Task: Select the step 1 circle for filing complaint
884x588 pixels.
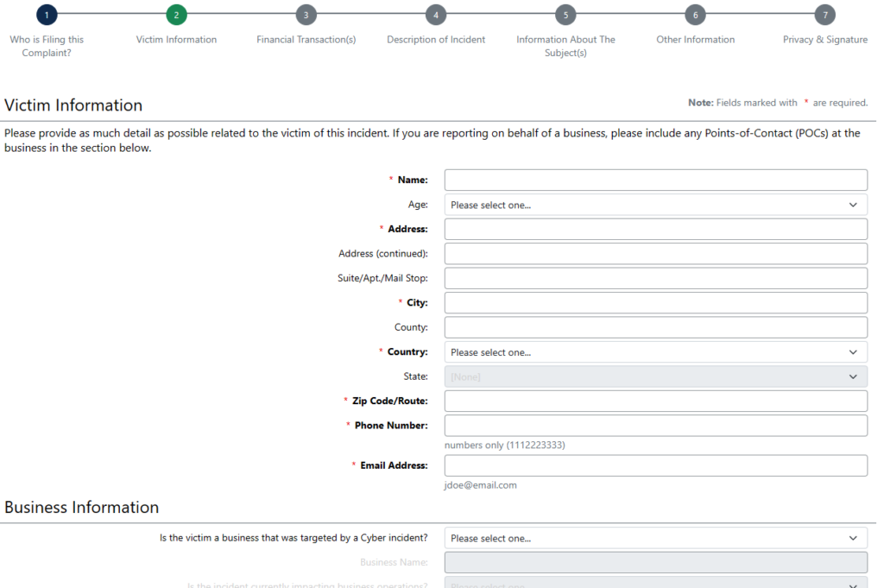Action: point(47,15)
